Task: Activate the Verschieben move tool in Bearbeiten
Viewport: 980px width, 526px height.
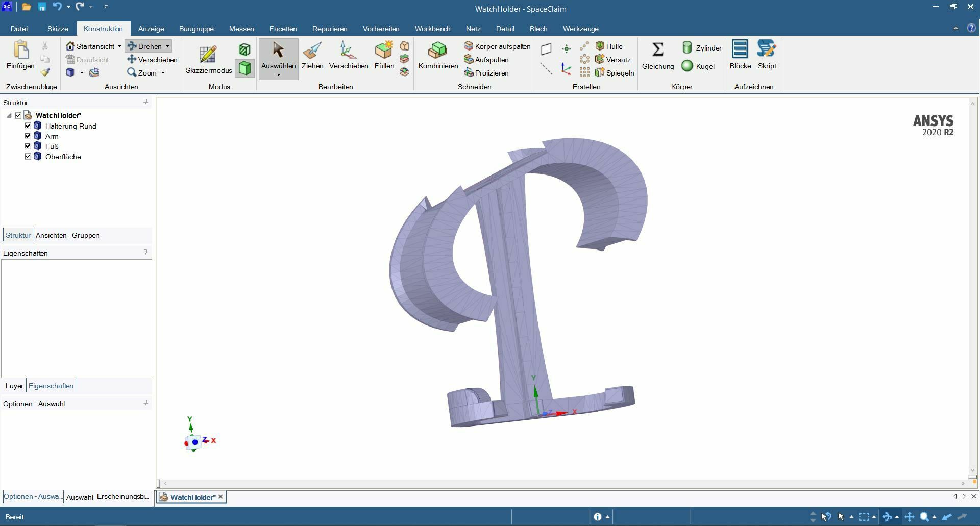Action: pyautogui.click(x=348, y=56)
